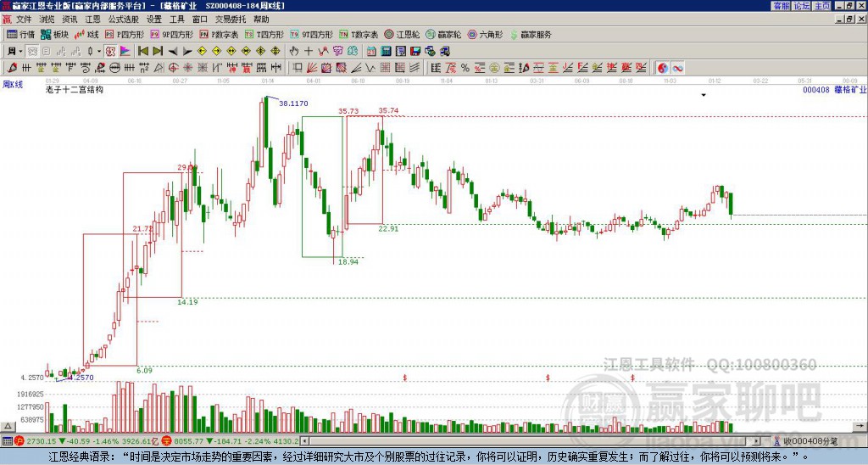
Task: Open the 窗口 menu
Action: (200, 20)
